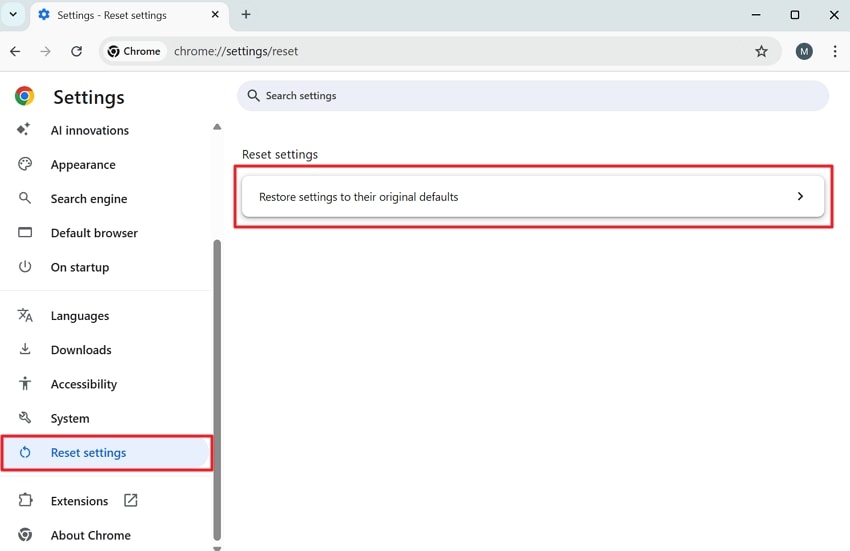Screen dimensions: 850x551
Task: Click the forward navigation arrow
Action: pyautogui.click(x=46, y=51)
